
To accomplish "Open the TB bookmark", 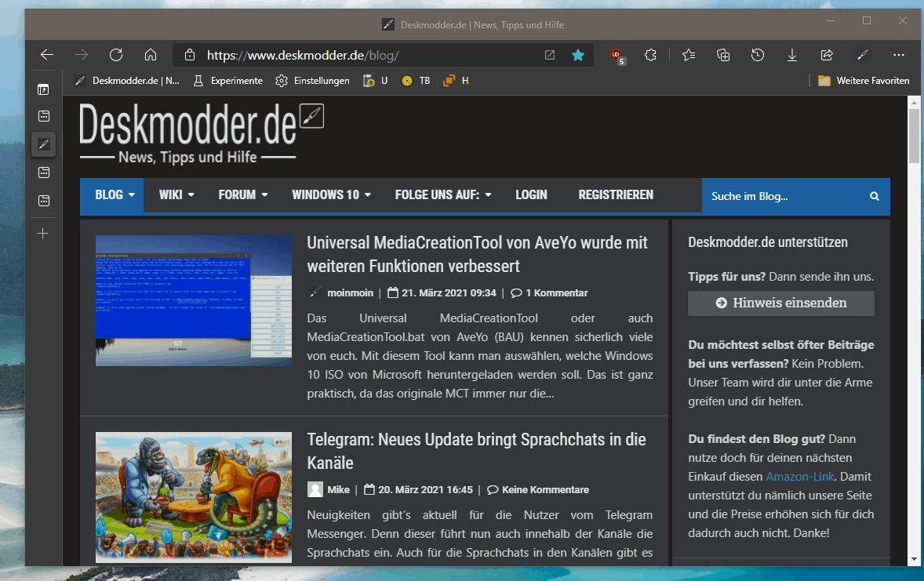I will pyautogui.click(x=416, y=81).
